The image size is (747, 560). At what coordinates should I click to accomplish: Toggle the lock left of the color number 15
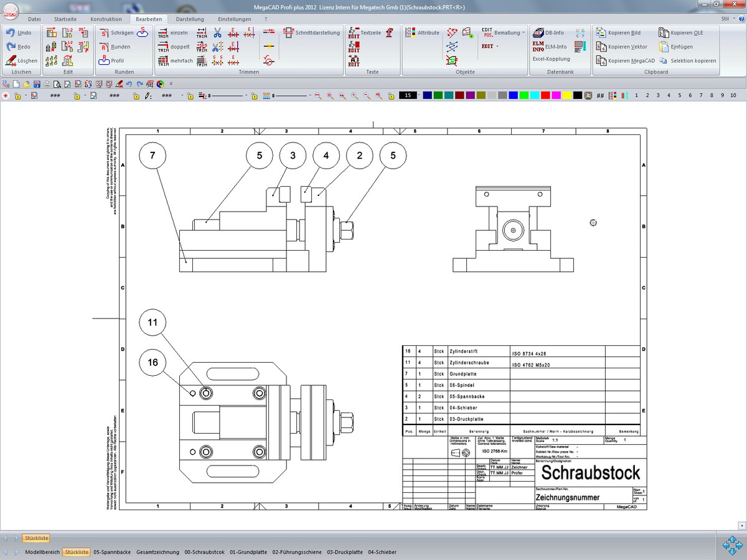click(391, 96)
